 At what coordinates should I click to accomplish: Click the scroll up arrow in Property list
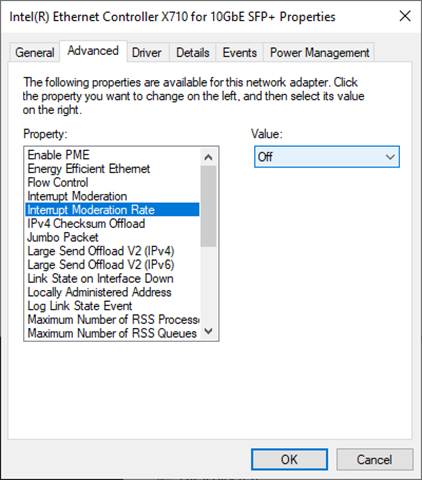(x=209, y=157)
